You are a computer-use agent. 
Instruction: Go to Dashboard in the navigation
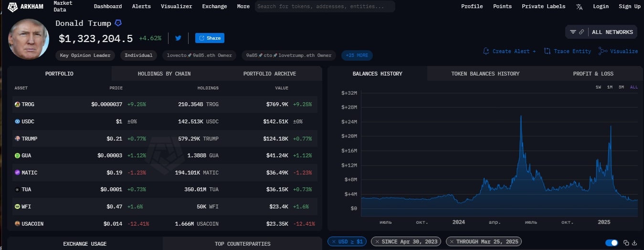point(108,6)
